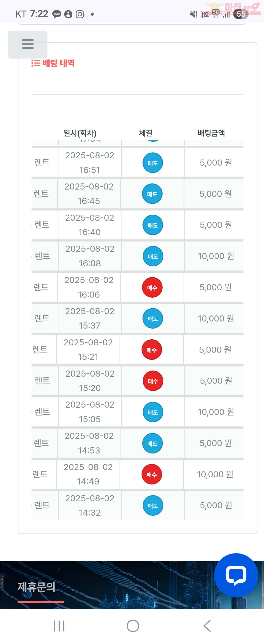Select the 2025-08-02 15:37 bet row
The height and width of the screenshot is (644, 264).
pos(137,319)
